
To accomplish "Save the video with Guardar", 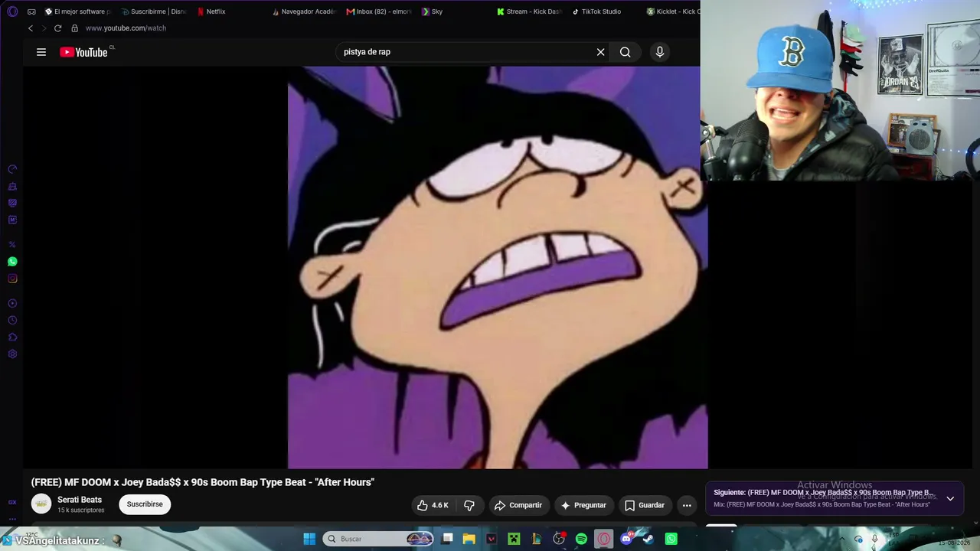I will (x=645, y=505).
